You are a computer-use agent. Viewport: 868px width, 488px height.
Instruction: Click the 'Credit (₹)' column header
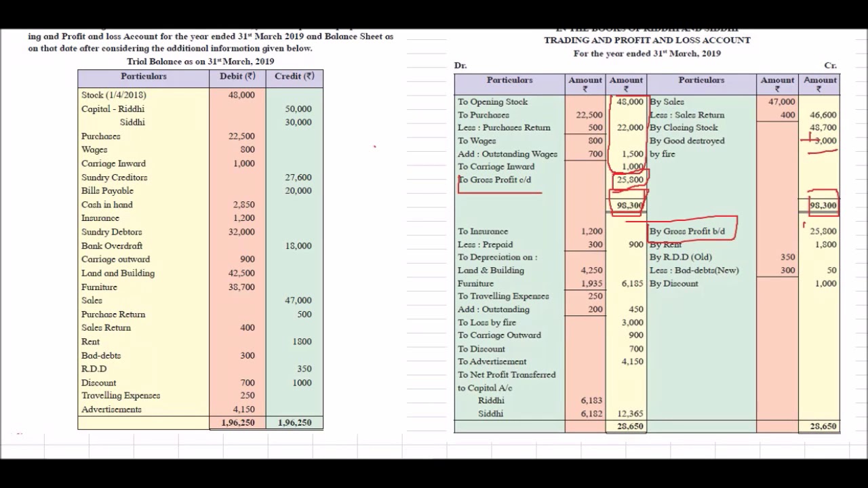click(x=294, y=76)
